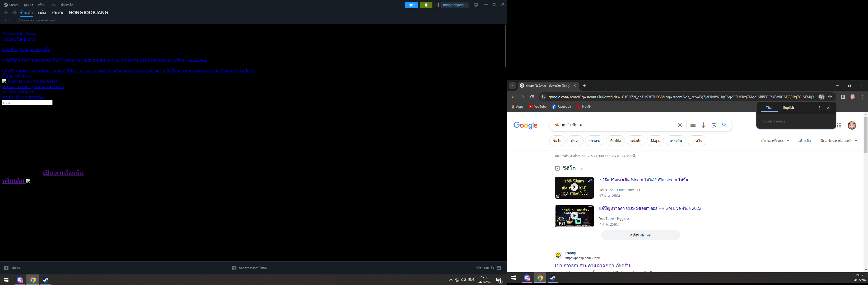Image resolution: width=868 pixels, height=285 pixels.
Task: Focus Steam store ค้นหา search field
Action: [x=27, y=103]
